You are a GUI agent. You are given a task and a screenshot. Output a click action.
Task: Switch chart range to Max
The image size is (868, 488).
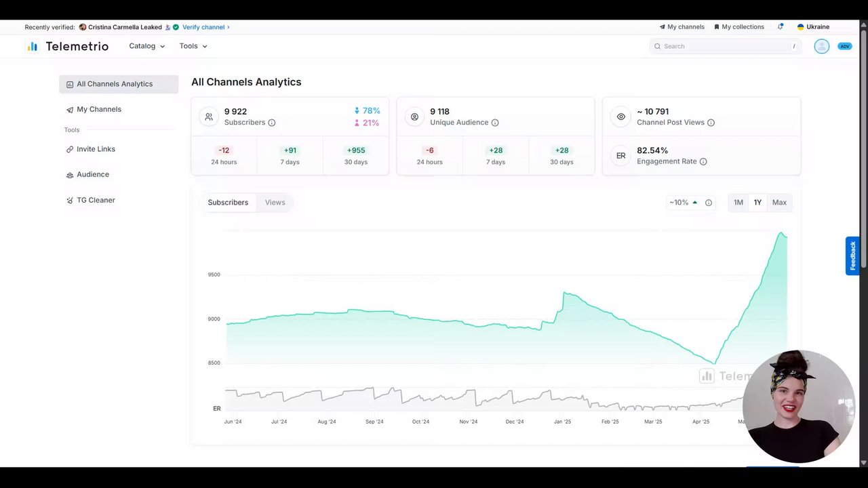point(779,203)
